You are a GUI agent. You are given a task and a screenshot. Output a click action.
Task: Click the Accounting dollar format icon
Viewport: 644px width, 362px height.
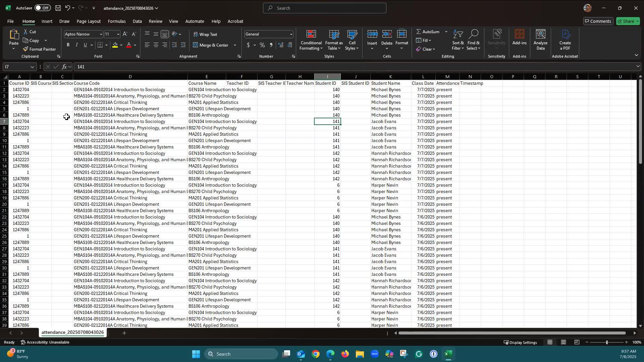tap(248, 45)
